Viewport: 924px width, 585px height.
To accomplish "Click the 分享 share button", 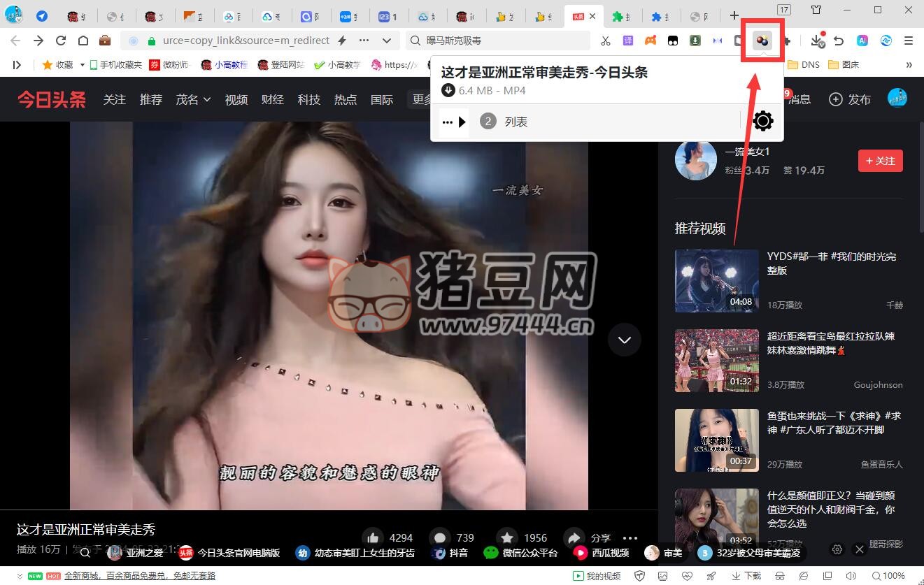I will tap(588, 537).
